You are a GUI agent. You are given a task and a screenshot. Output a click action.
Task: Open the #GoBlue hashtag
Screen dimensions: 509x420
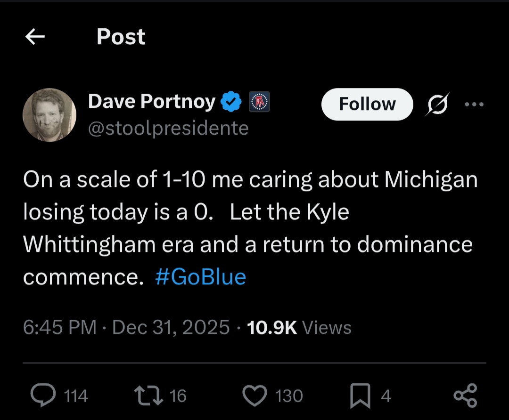point(200,277)
